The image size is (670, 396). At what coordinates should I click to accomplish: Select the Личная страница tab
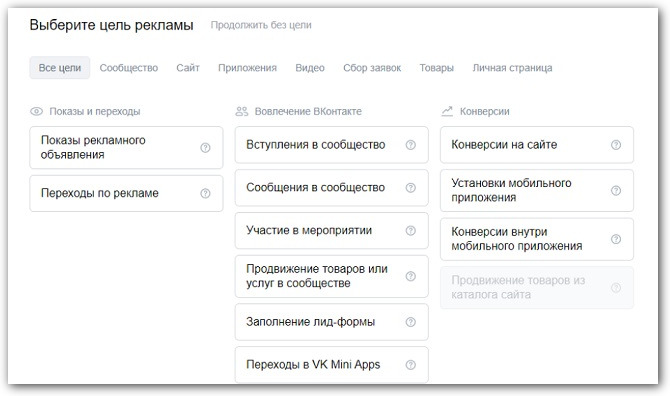pos(512,68)
